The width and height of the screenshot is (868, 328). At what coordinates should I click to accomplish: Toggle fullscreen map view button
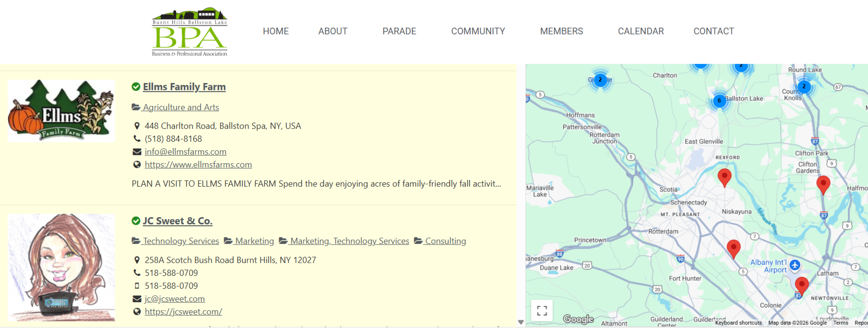click(542, 311)
